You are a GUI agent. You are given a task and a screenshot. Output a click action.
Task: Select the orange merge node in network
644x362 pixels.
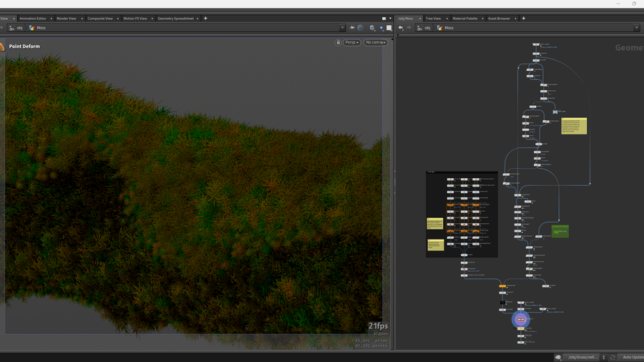[502, 286]
